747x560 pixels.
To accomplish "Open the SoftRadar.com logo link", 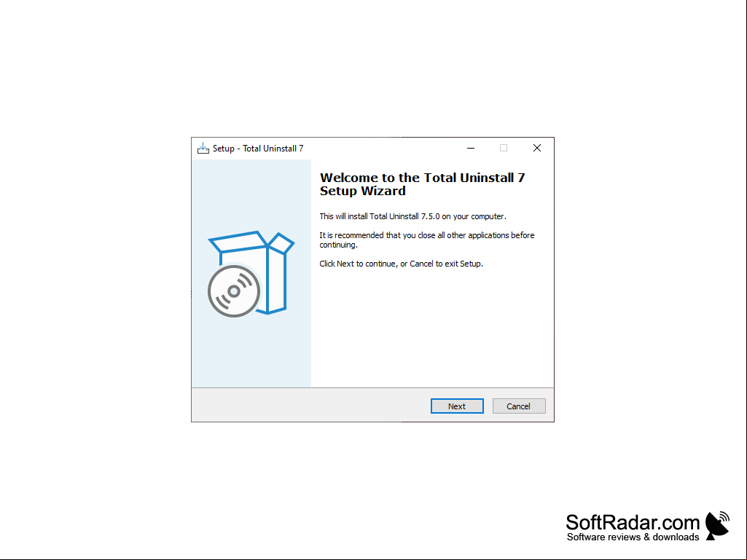I will pos(633,522).
